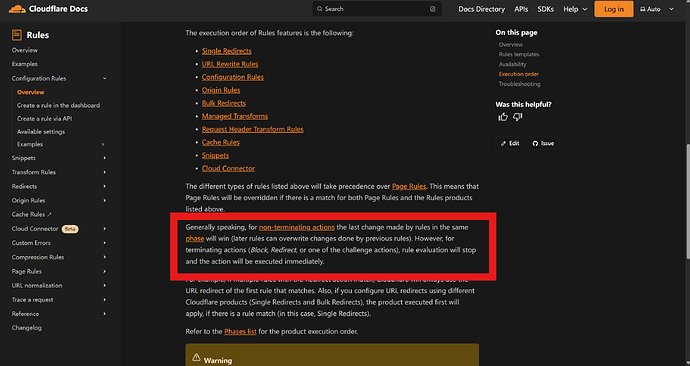Give a thumbs up for helpful page

[x=503, y=117]
